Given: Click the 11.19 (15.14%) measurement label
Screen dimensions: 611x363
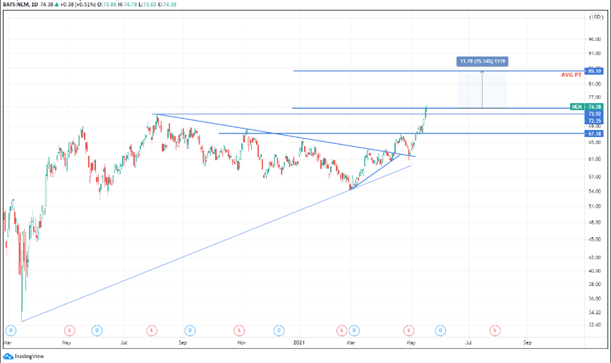Looking at the screenshot, I should (482, 61).
